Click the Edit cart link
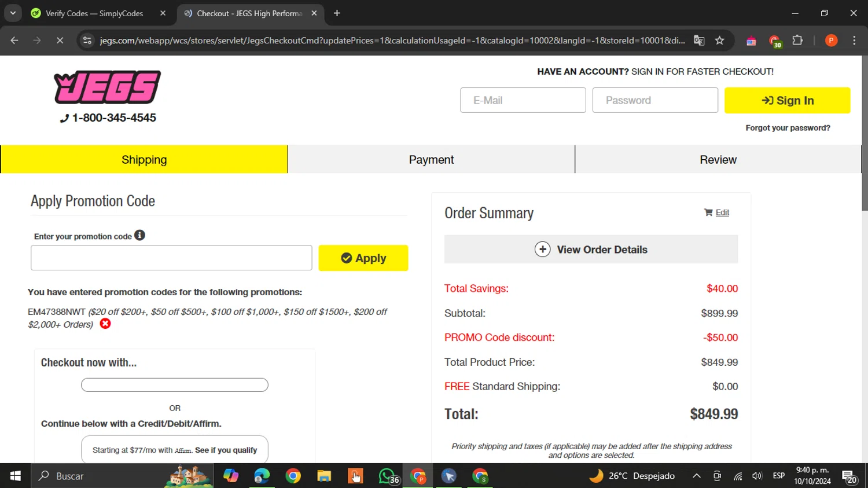The height and width of the screenshot is (488, 868). (x=722, y=212)
